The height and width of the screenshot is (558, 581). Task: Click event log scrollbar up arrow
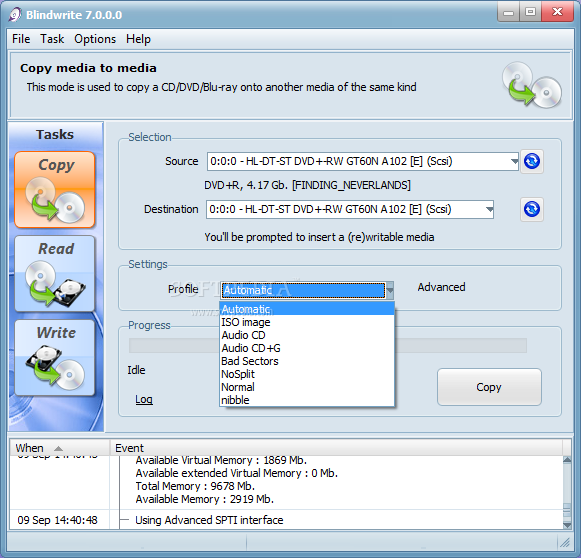[x=567, y=460]
